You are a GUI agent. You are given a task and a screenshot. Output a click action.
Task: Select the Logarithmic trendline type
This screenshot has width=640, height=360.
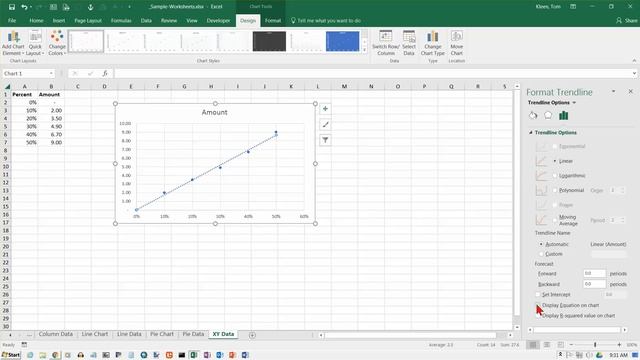(x=555, y=176)
